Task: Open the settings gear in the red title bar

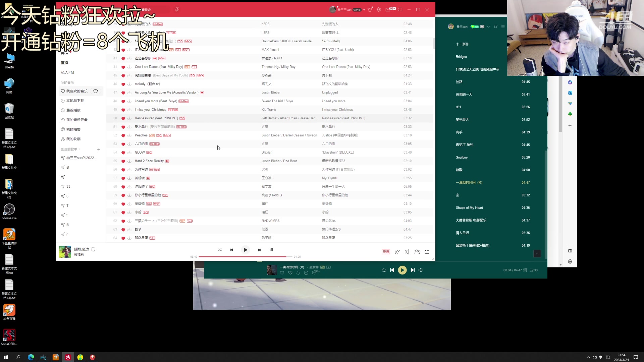Action: (x=379, y=10)
